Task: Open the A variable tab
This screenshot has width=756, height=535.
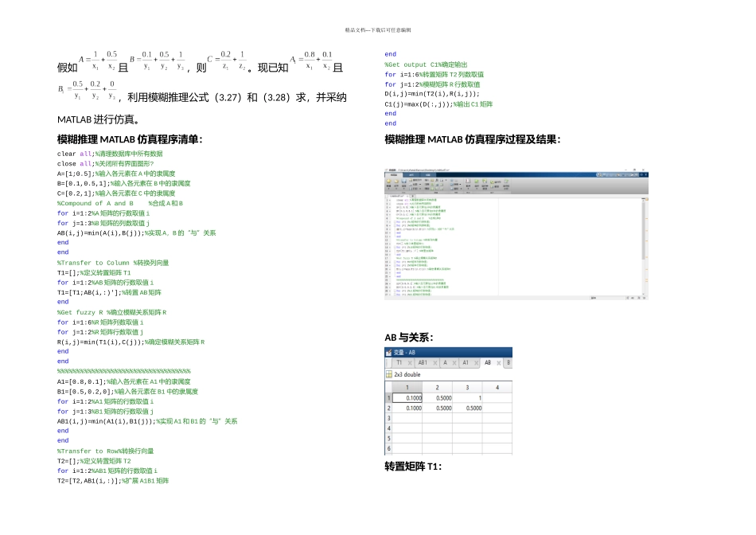Action: pos(445,362)
